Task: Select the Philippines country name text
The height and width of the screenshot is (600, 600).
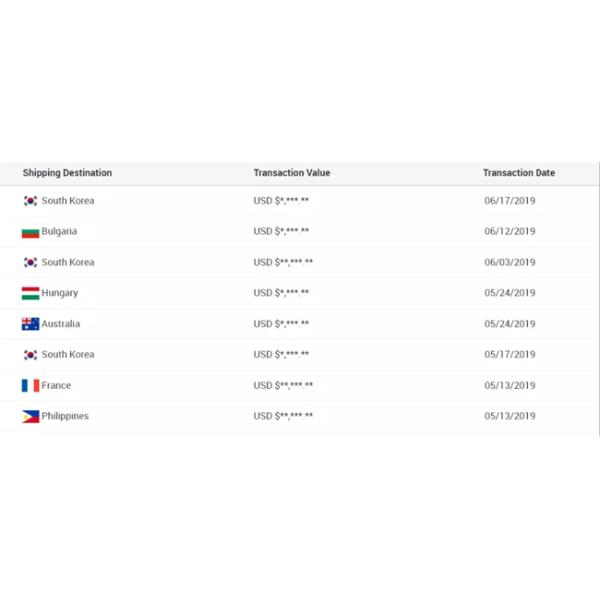Action: (x=65, y=416)
